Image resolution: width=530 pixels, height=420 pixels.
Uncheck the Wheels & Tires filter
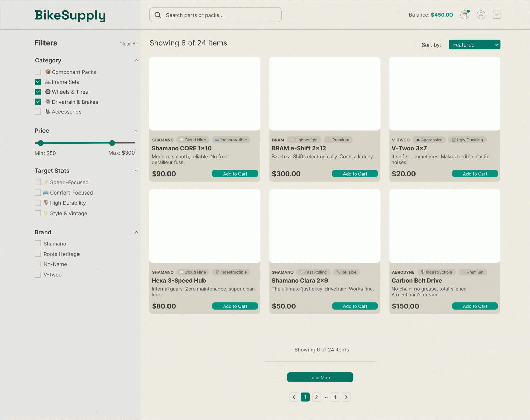[38, 92]
